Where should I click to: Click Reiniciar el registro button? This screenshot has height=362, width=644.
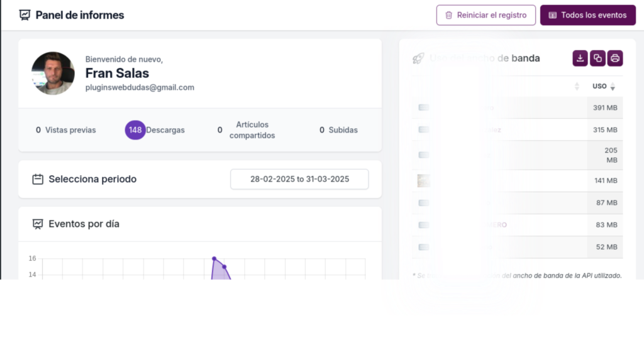(486, 15)
